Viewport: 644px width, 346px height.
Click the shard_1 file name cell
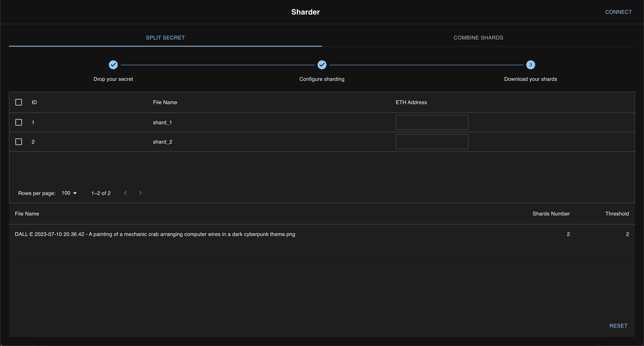click(x=162, y=122)
